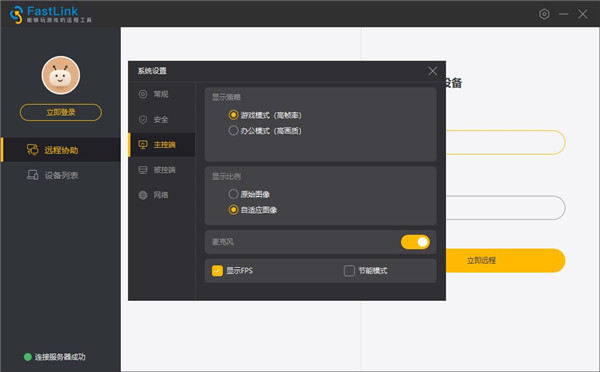Click the 安全 shield icon
Screen dimensions: 600x372
[143, 119]
